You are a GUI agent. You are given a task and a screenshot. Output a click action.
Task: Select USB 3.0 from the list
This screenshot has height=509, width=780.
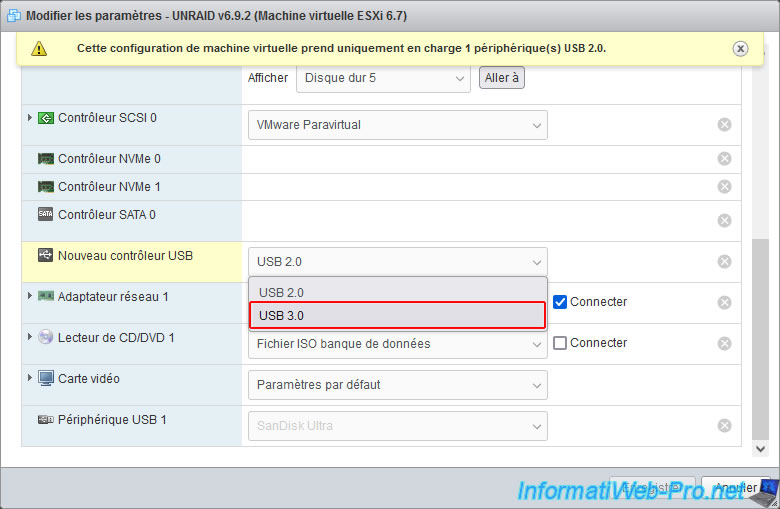pos(397,316)
